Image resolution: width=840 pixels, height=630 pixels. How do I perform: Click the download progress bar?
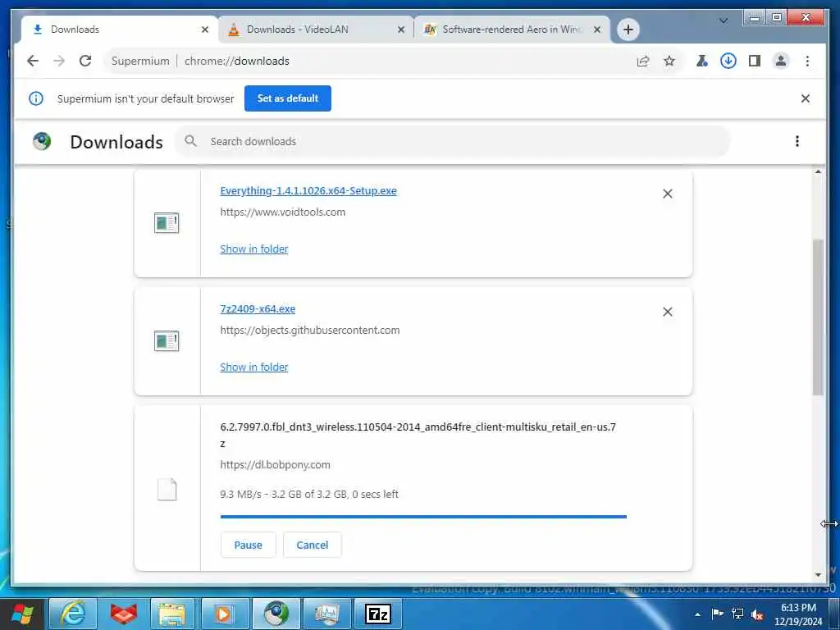click(423, 517)
